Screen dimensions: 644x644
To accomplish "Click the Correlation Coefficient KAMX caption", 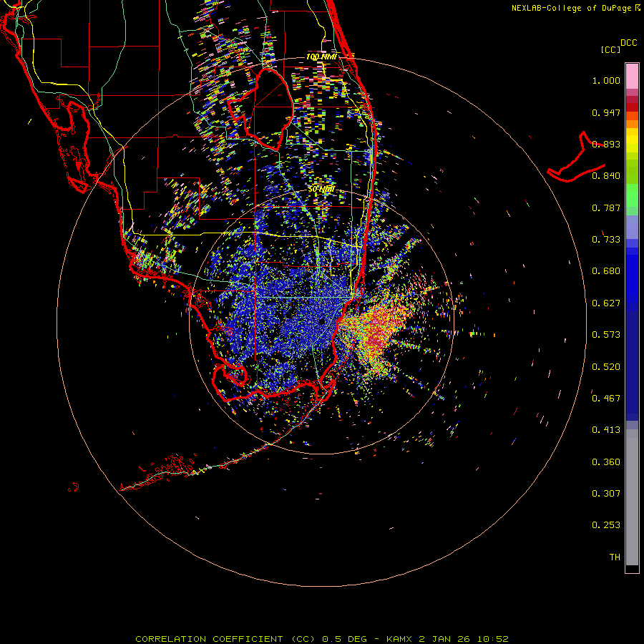I will coord(321,639).
